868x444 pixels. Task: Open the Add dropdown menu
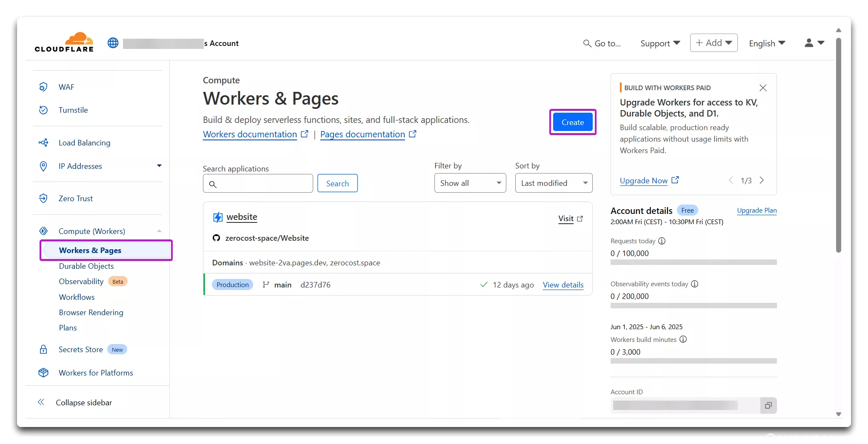click(714, 43)
